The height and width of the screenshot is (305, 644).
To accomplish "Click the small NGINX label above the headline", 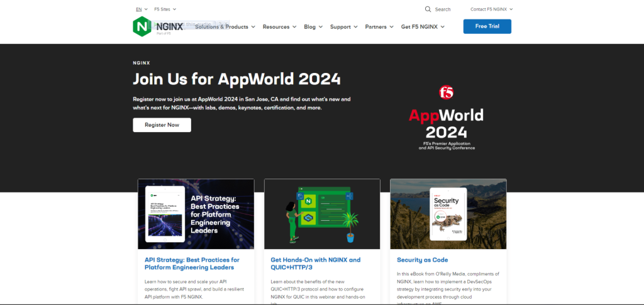I will 142,63.
